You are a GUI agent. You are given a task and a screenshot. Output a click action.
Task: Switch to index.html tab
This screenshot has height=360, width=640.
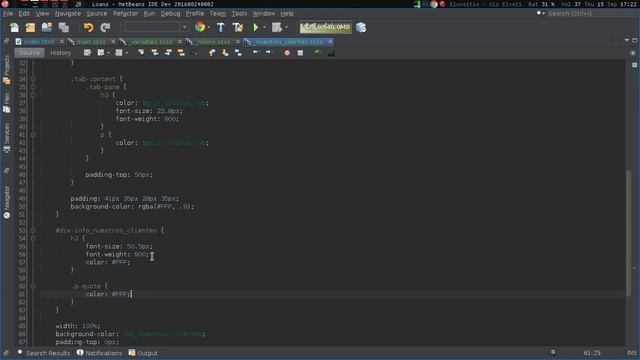(x=39, y=42)
